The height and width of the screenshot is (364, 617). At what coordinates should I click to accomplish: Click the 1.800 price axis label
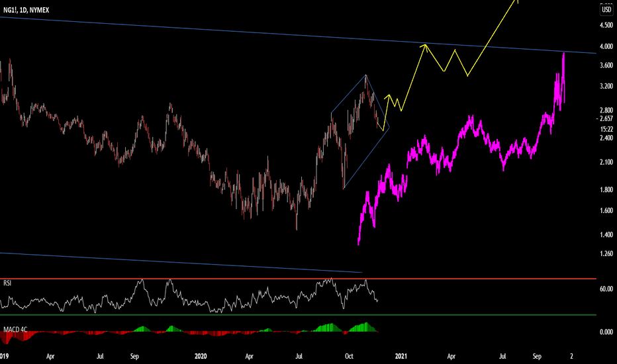point(606,190)
